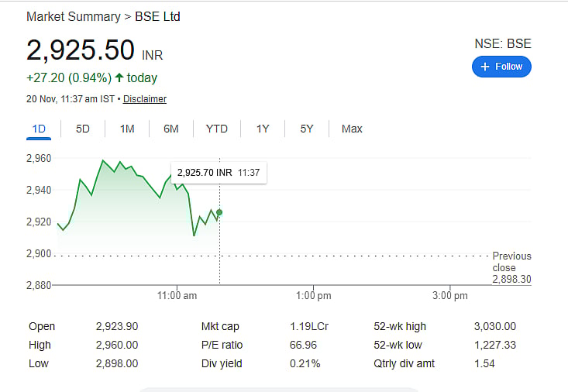Click the 11:00 am axis label

[177, 296]
